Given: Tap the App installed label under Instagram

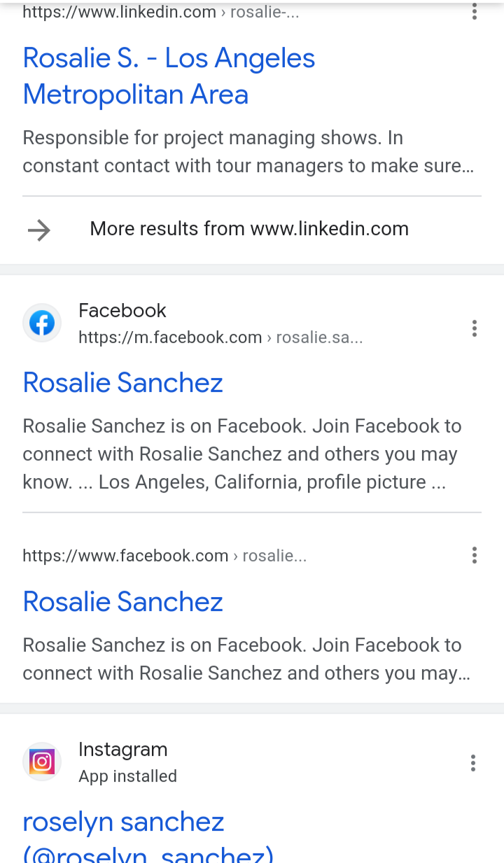Looking at the screenshot, I should 127,776.
